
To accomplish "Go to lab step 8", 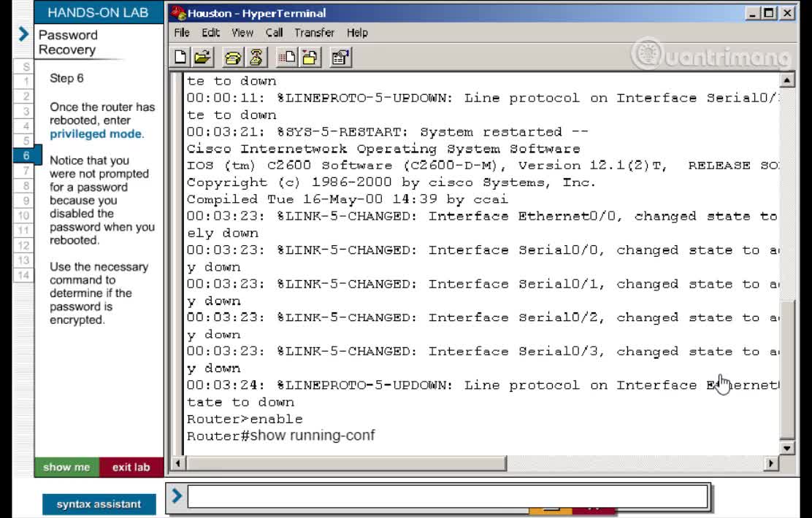I will tap(24, 186).
